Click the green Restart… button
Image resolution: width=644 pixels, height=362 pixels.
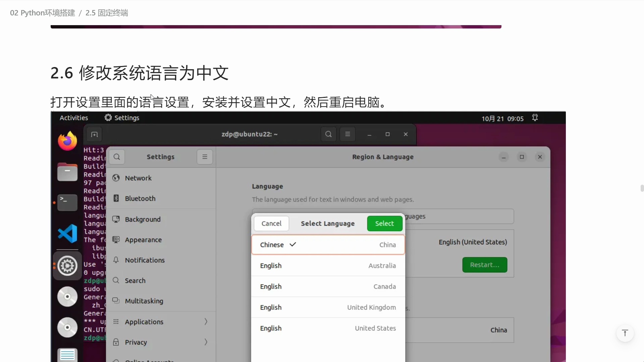pos(485,265)
